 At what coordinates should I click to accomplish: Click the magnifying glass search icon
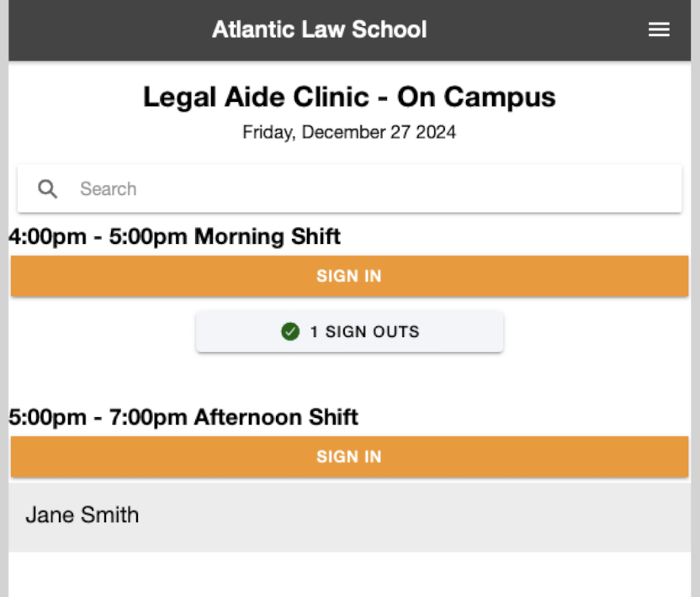coord(48,189)
